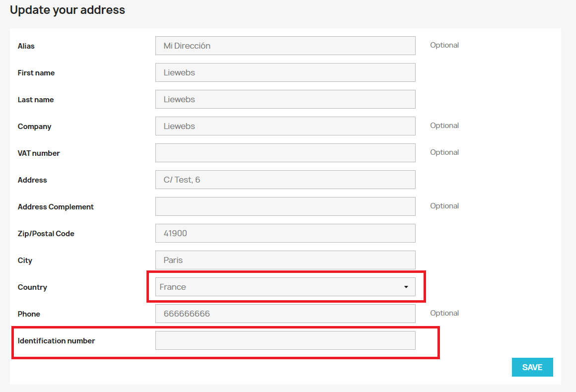
Task: Click the City field showing Paris
Action: tap(286, 260)
